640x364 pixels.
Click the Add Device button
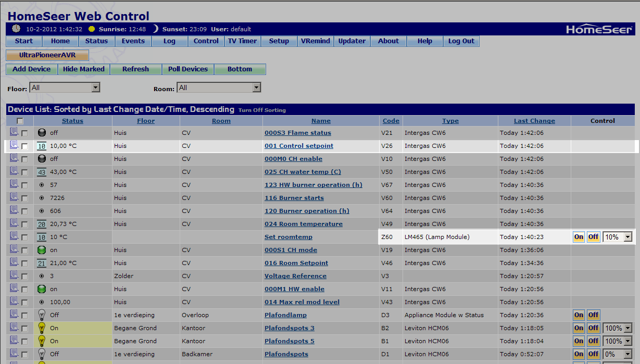coord(32,69)
